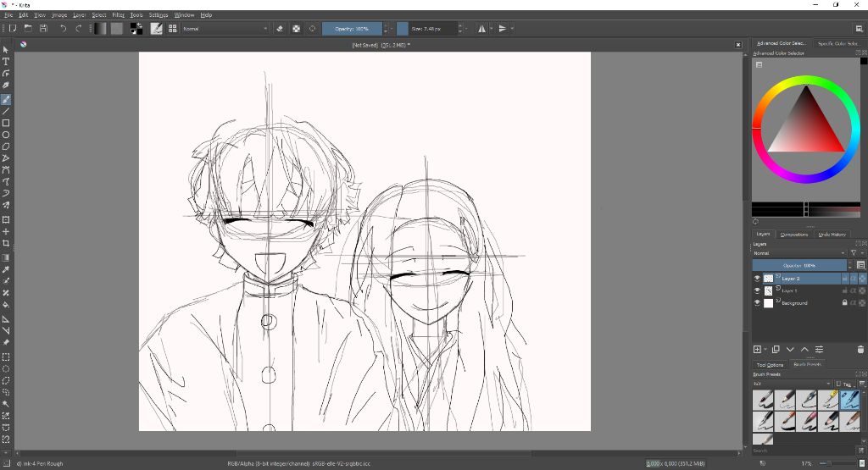The height and width of the screenshot is (470, 868).
Task: Select the Edit Shapes tool
Action: pos(6,73)
